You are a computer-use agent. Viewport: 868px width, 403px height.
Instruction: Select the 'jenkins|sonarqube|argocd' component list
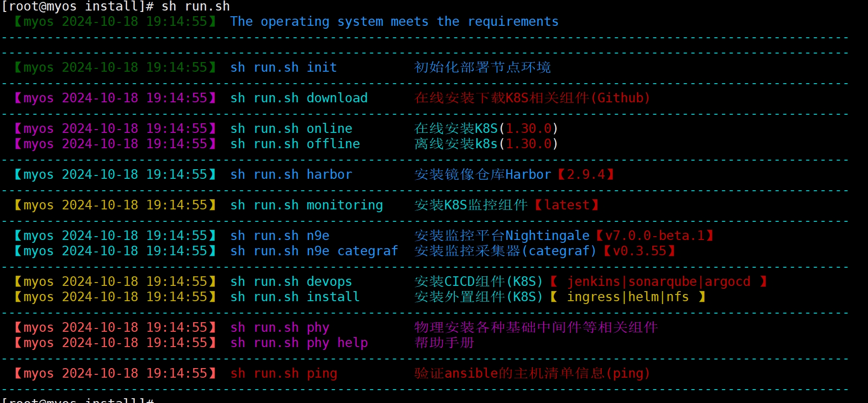click(659, 282)
